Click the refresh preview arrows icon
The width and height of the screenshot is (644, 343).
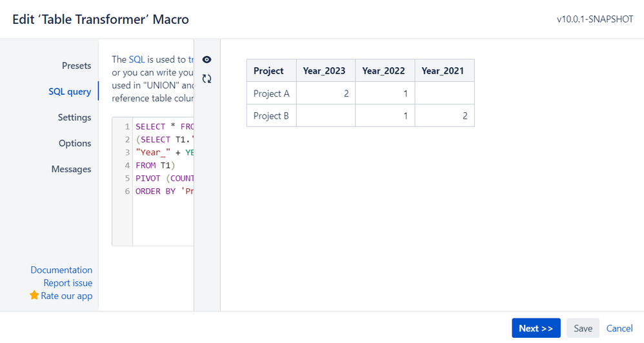point(206,79)
